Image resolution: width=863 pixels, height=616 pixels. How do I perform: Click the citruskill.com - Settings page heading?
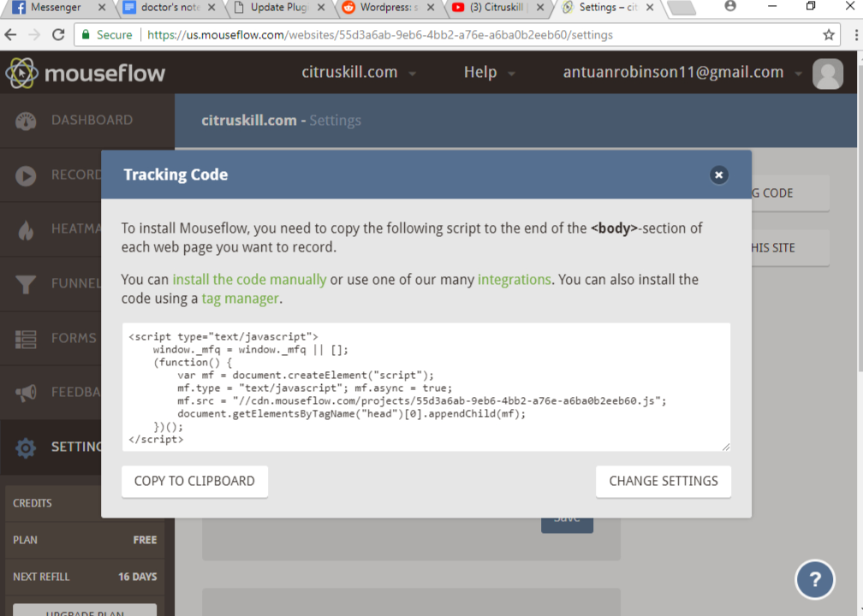click(281, 121)
